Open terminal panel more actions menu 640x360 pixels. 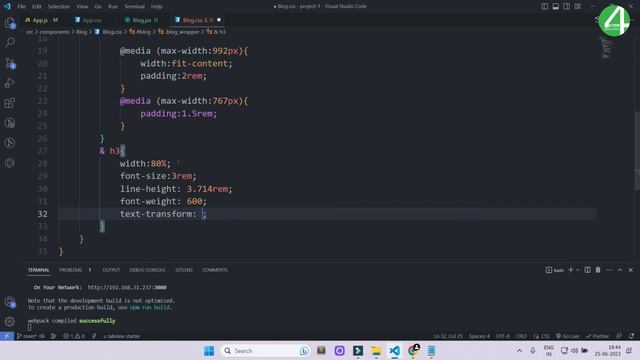point(609,270)
